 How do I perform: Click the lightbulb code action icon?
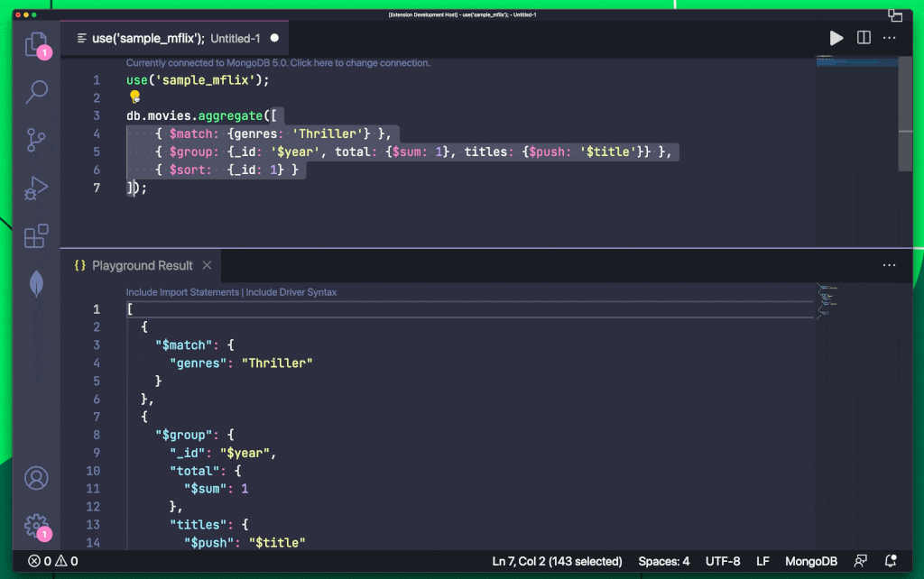[135, 96]
